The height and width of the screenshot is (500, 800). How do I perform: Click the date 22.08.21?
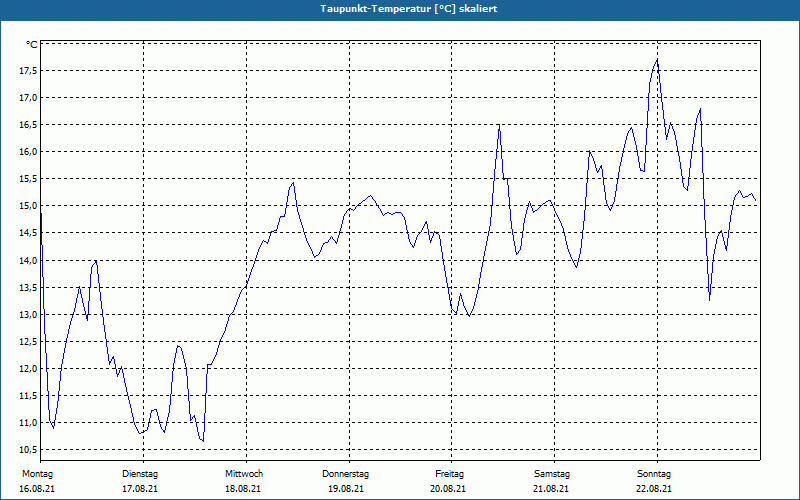coord(654,489)
